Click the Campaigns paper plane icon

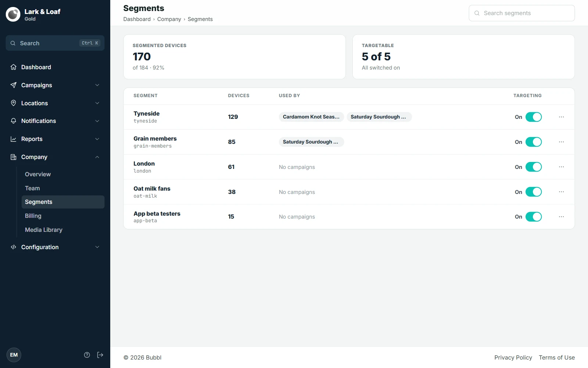click(x=14, y=85)
